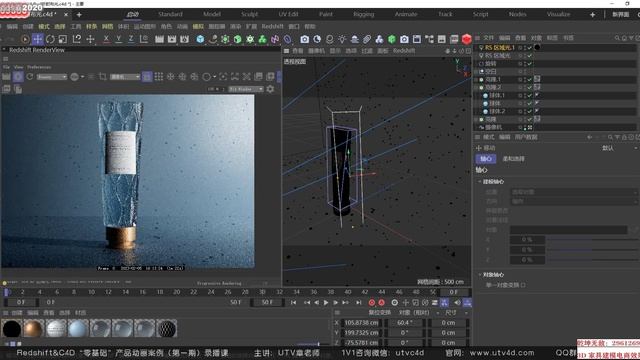
Task: Click the green Redshift object icon
Action: click(x=391, y=39)
